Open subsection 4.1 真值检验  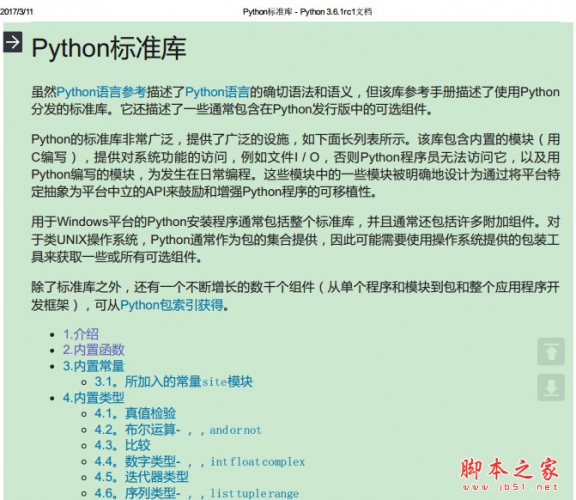tap(135, 413)
